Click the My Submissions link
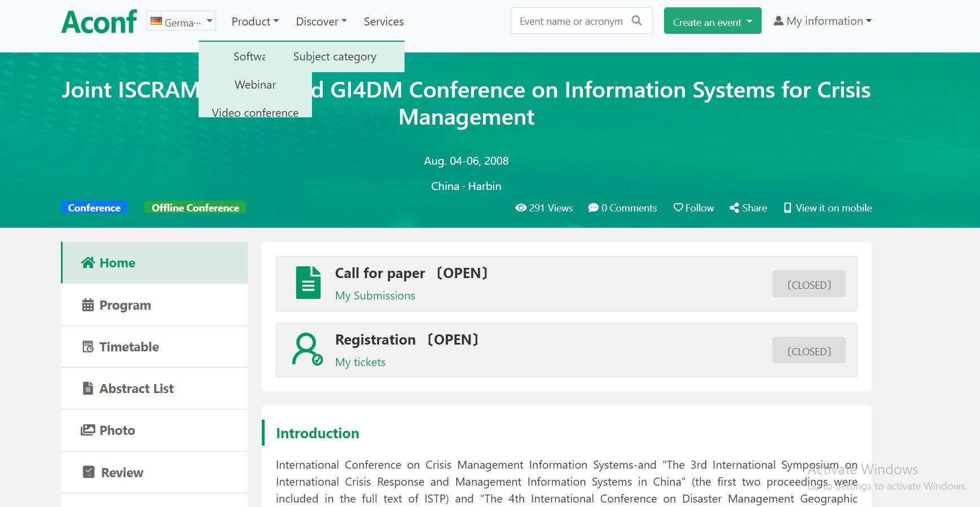 click(x=375, y=296)
